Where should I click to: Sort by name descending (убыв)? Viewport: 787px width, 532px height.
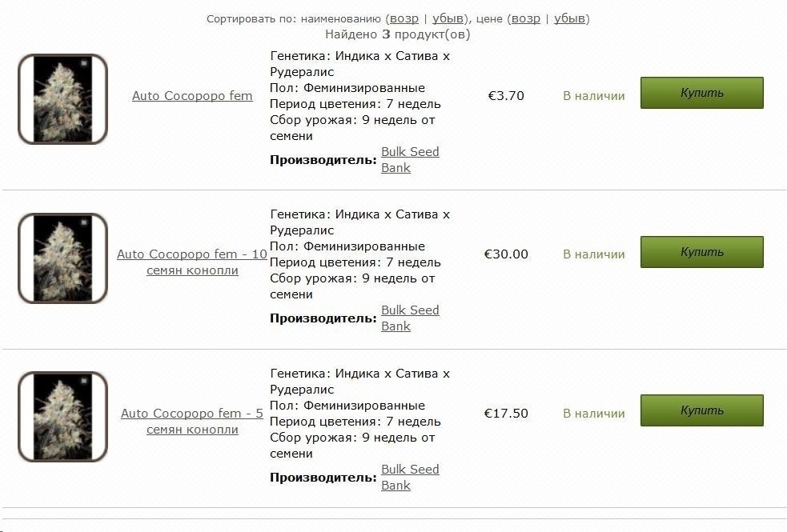[x=448, y=18]
